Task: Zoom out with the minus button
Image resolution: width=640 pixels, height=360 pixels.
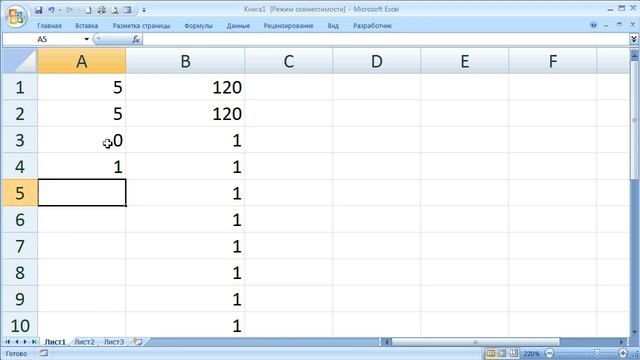Action: [x=549, y=353]
